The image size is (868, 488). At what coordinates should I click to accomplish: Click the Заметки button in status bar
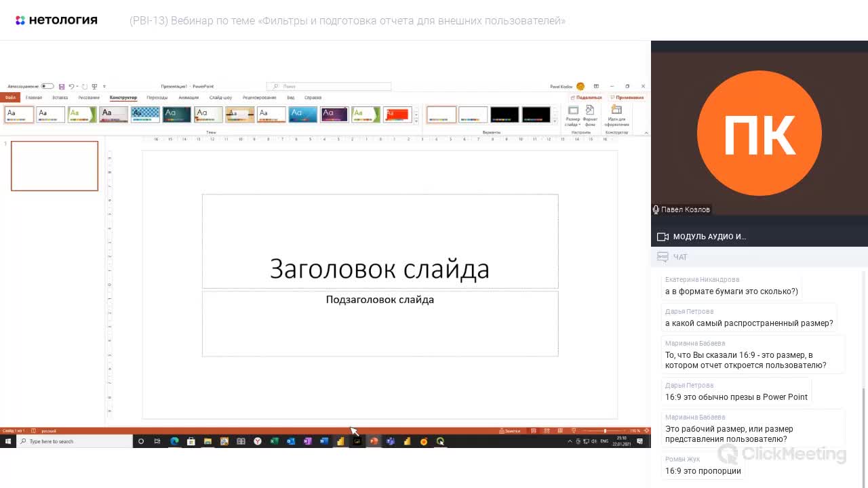509,431
